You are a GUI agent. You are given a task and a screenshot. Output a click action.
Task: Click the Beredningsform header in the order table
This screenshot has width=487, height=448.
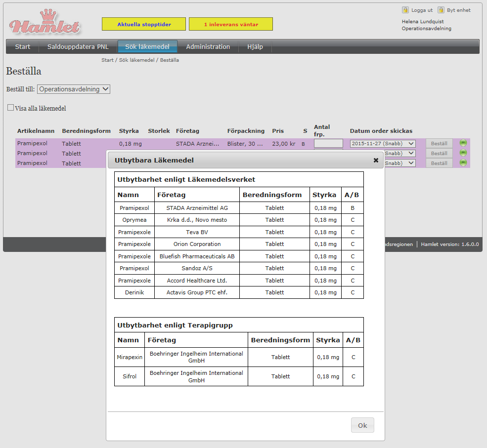point(87,131)
